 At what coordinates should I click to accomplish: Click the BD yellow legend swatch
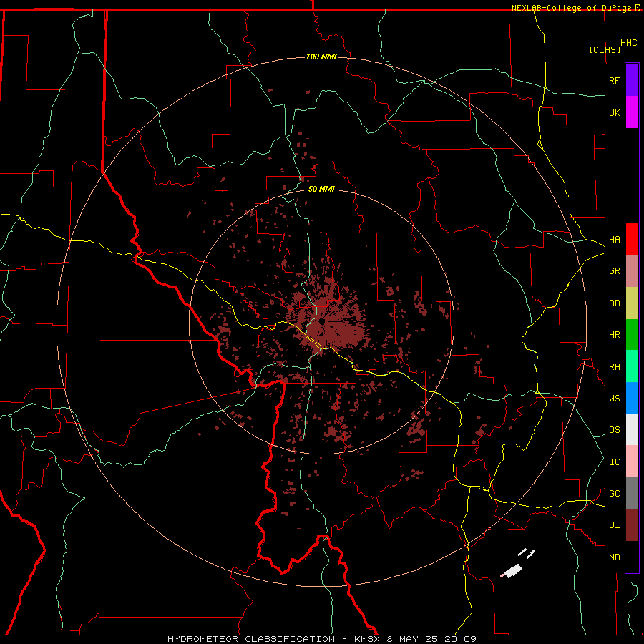pyautogui.click(x=632, y=303)
